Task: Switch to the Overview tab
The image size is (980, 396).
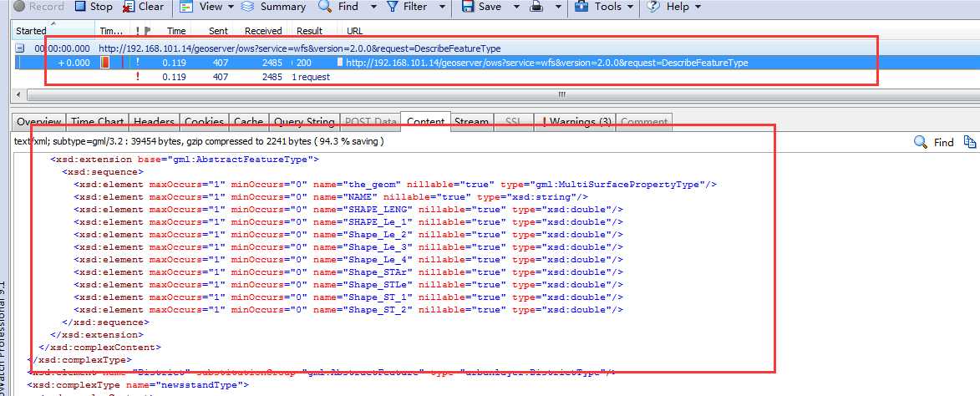Action: pyautogui.click(x=38, y=122)
